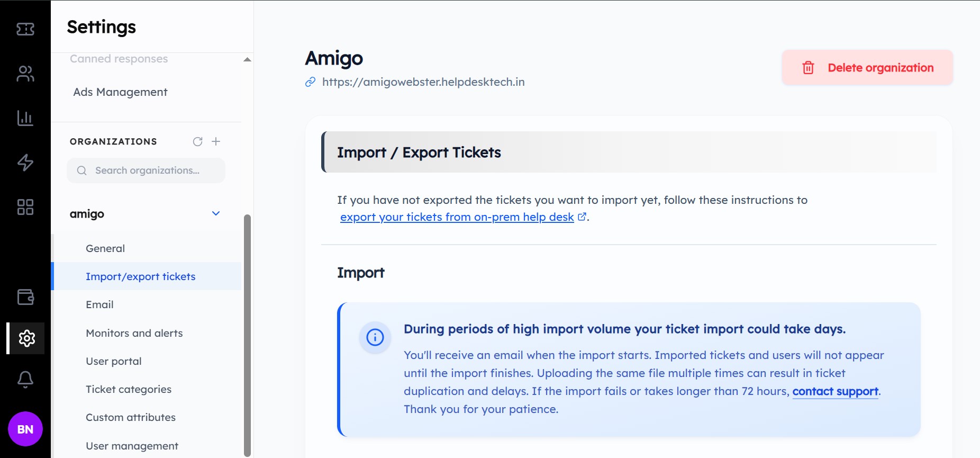Viewport: 980px width, 458px height.
Task: Add a new organization with plus icon
Action: 216,141
